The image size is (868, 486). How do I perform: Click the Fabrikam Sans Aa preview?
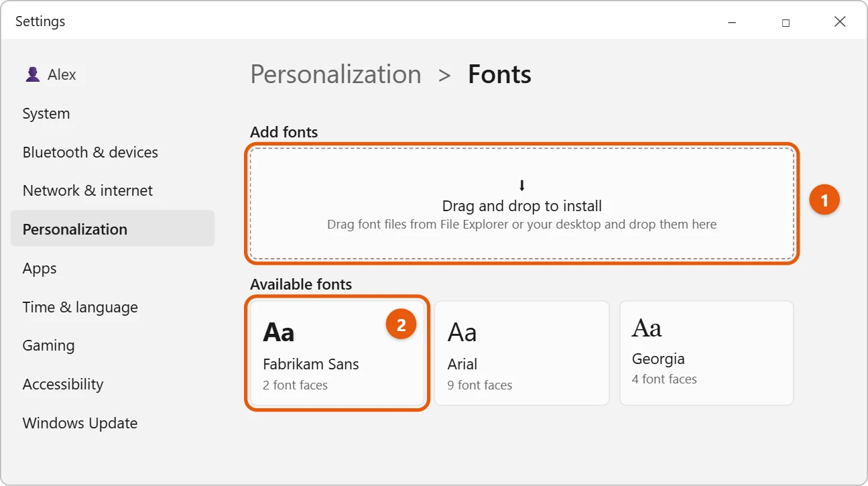point(279,332)
